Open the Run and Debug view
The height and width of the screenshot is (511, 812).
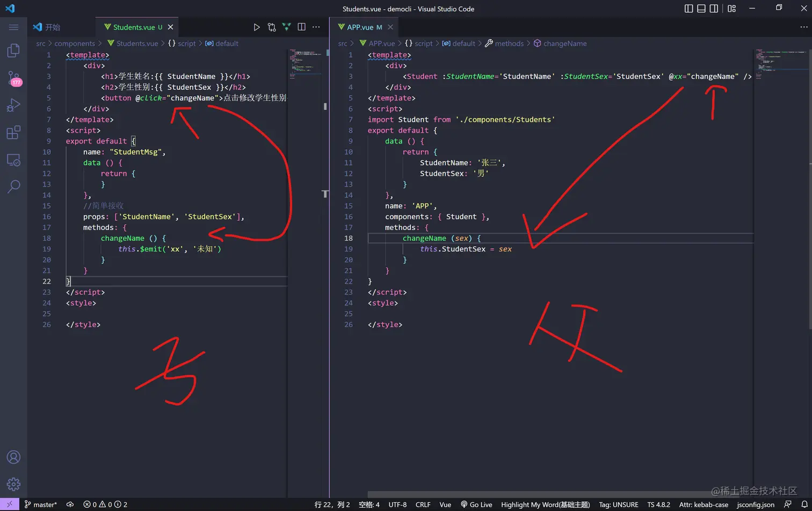13,105
